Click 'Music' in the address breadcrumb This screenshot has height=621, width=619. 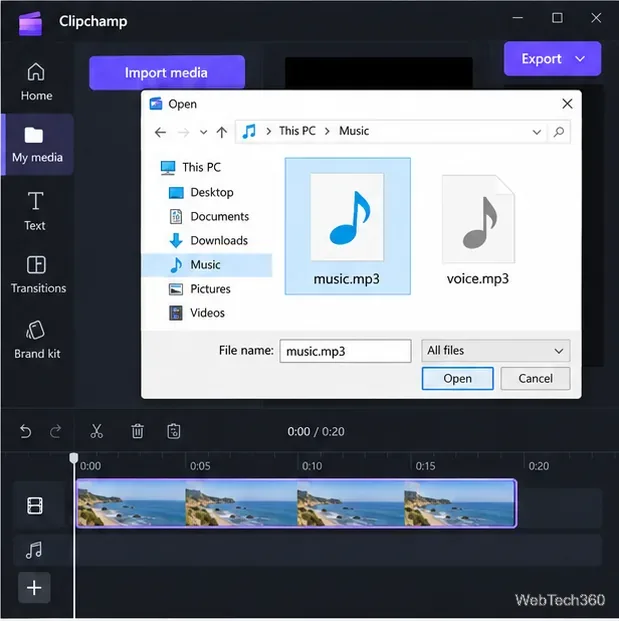click(354, 131)
